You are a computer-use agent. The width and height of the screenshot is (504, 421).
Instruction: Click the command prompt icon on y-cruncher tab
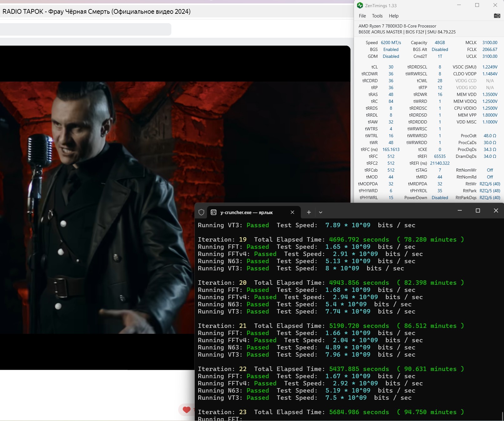pos(214,212)
